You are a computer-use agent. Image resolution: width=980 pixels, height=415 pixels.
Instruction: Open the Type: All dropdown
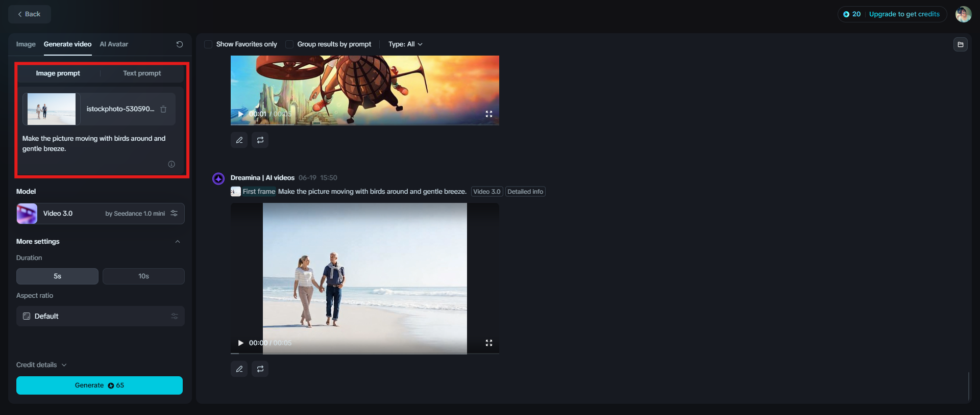pyautogui.click(x=405, y=44)
